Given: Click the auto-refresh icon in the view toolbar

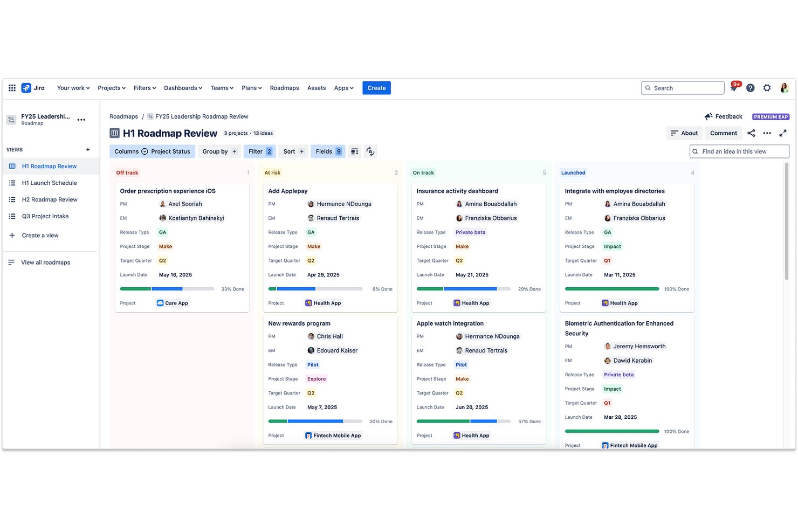Looking at the screenshot, I should pos(370,151).
